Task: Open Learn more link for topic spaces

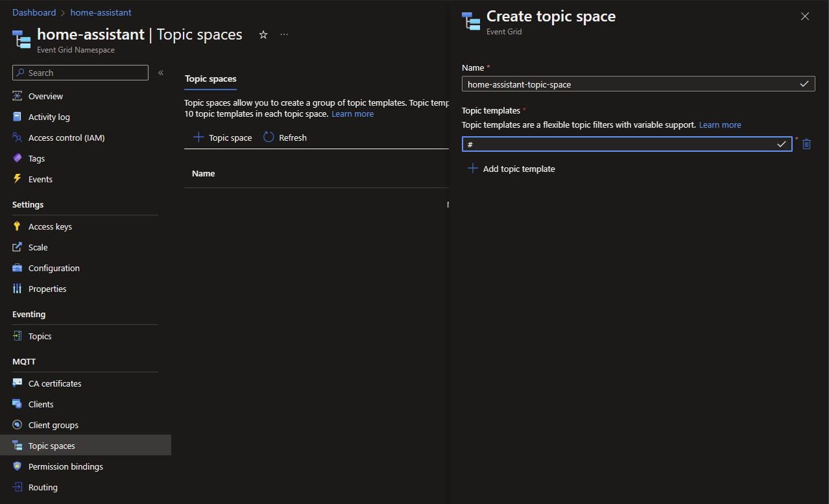Action: [352, 114]
